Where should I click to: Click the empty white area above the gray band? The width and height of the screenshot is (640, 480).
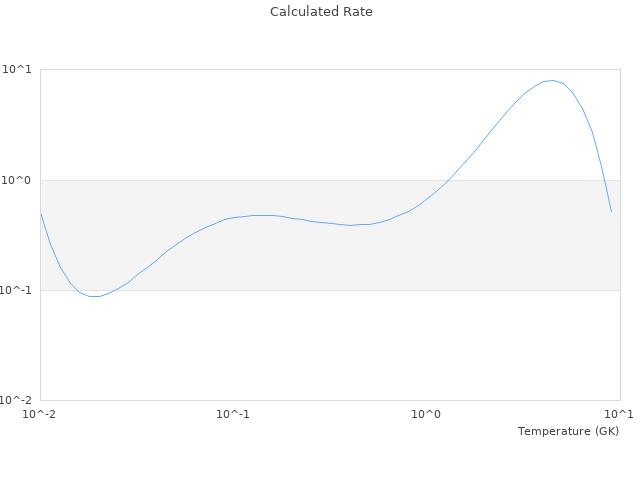(250, 120)
